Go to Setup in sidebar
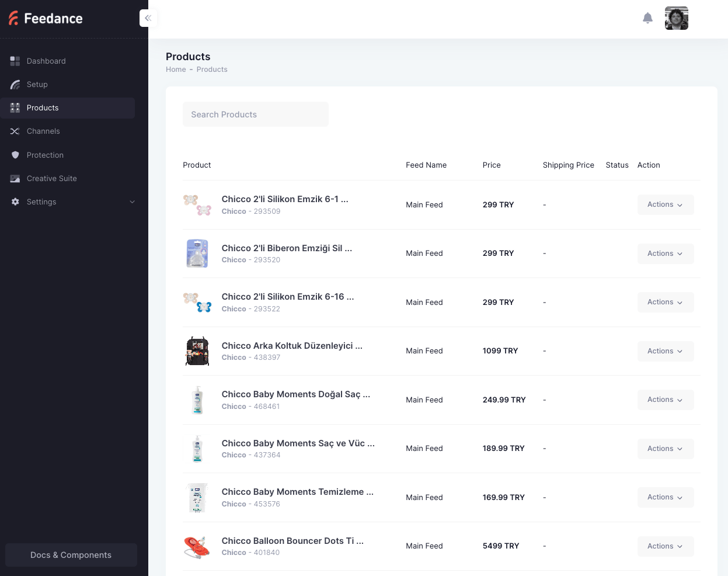 (x=37, y=85)
